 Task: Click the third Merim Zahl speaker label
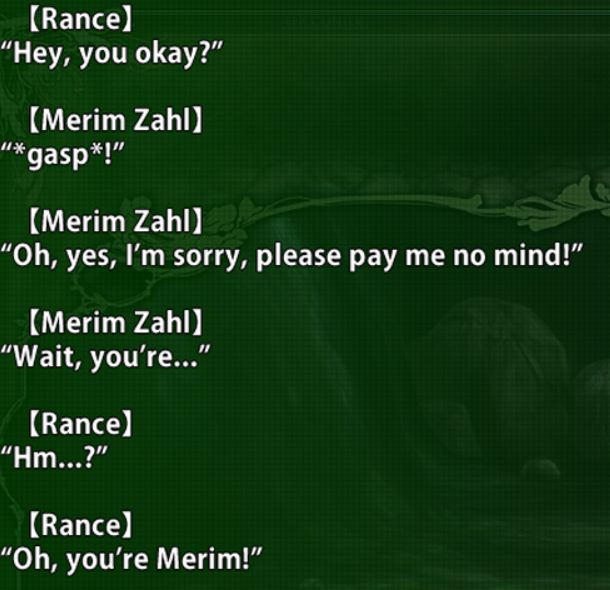pyautogui.click(x=116, y=322)
